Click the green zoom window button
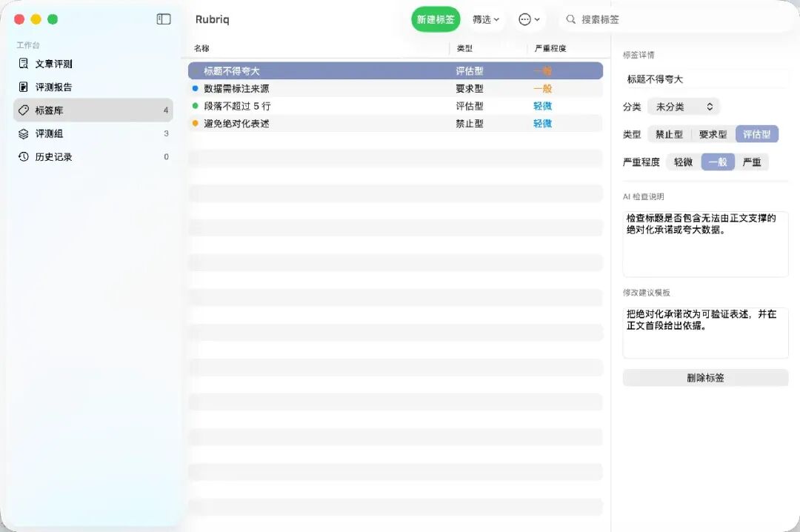Image resolution: width=800 pixels, height=532 pixels. (x=53, y=19)
